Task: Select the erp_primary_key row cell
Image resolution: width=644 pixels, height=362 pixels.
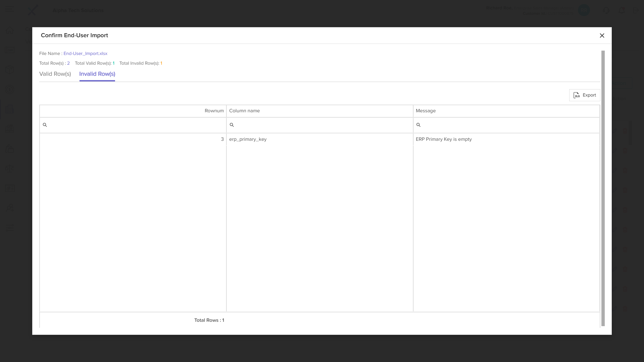Action: tap(248, 139)
